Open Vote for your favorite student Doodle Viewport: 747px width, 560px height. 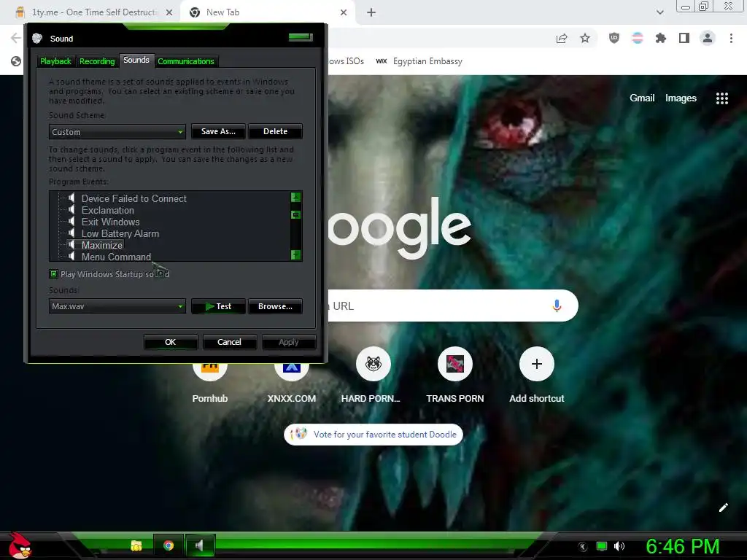tap(373, 435)
